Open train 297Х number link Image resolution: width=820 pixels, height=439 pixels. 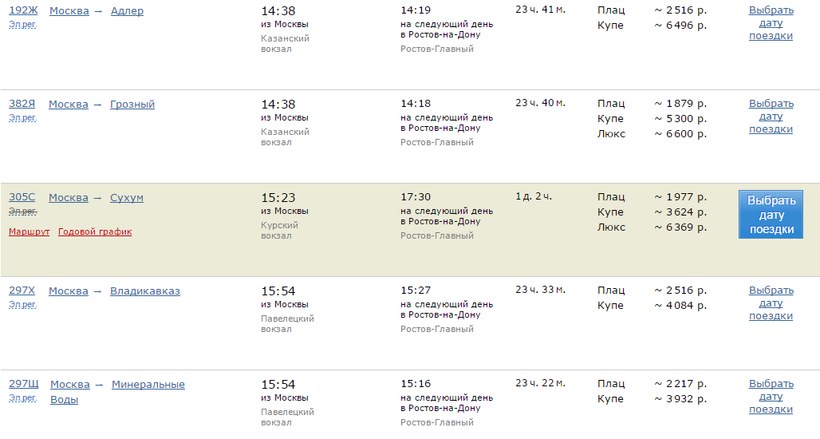click(x=22, y=291)
